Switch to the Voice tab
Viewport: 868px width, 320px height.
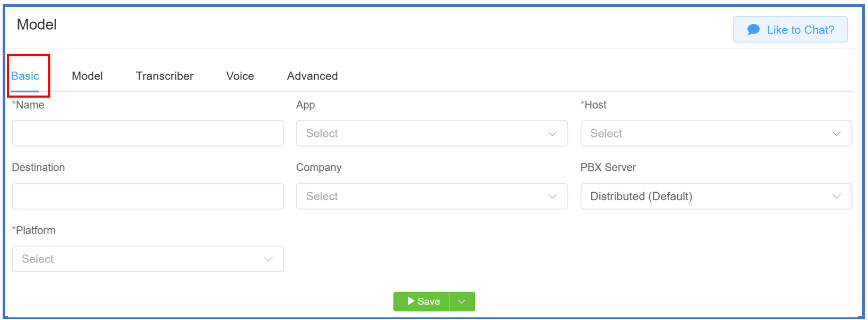240,76
